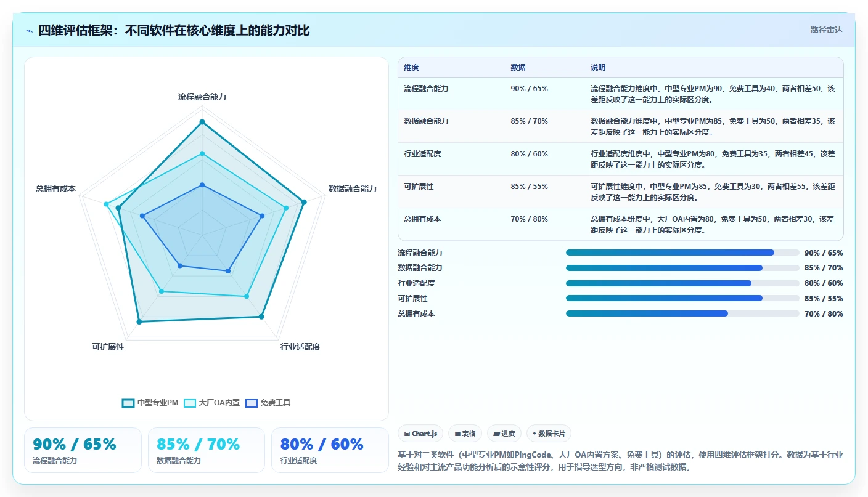Open the 85% / 70% stat card
This screenshot has width=868, height=497.
pos(207,450)
